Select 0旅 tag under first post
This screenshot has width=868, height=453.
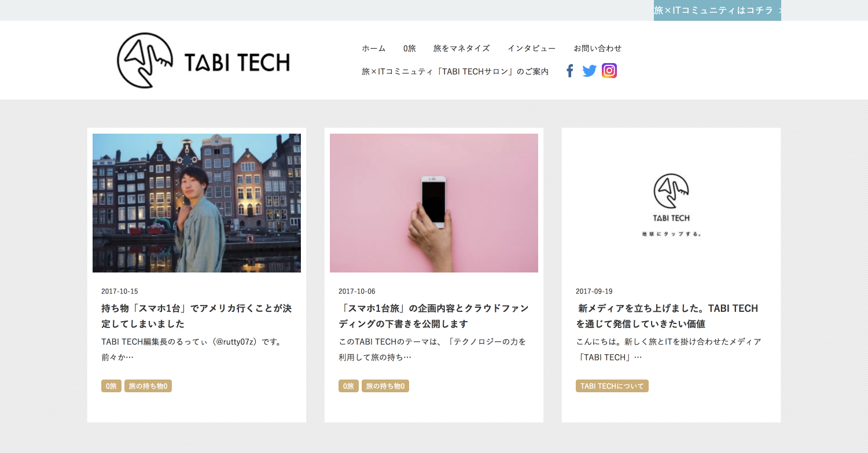(111, 386)
